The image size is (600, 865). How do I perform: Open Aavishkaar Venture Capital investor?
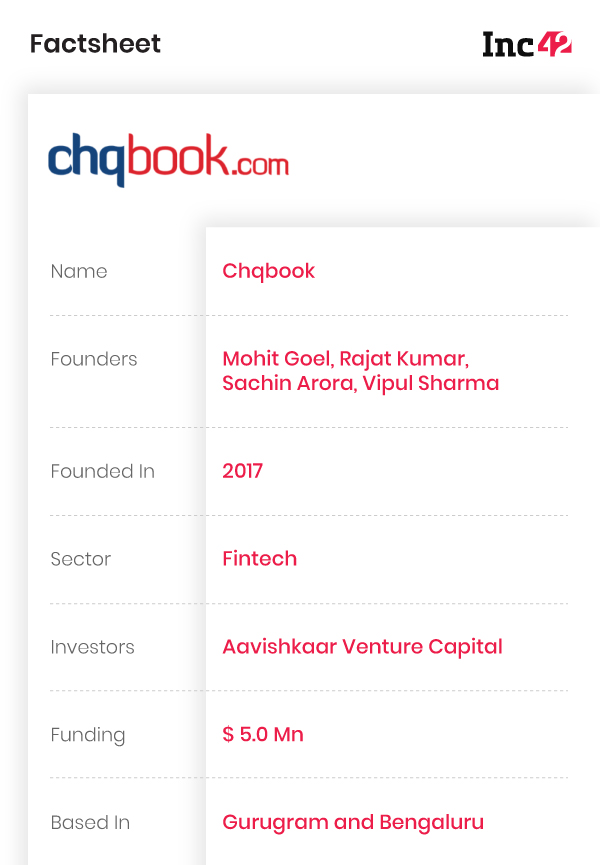[362, 647]
